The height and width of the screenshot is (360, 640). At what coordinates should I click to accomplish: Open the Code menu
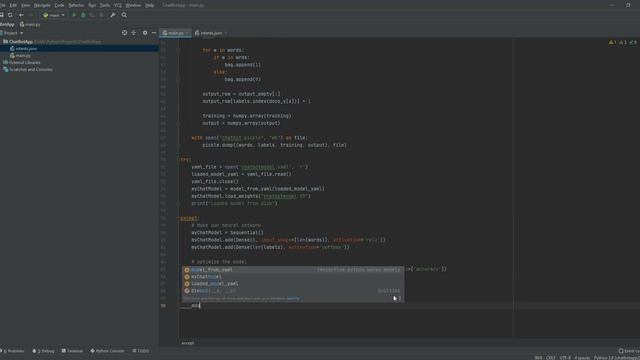point(60,5)
